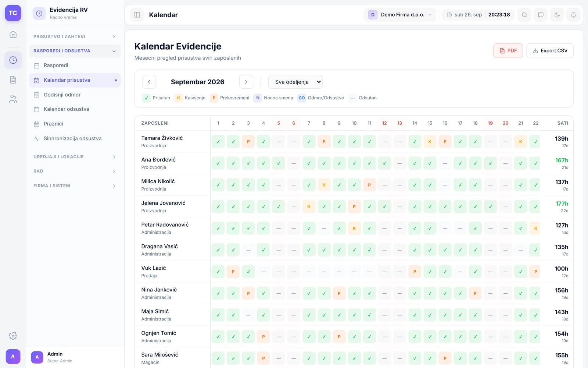Expand PRISUSTVO I ZAHTEVI section
Image resolution: width=588 pixels, height=368 pixels.
[x=75, y=36]
